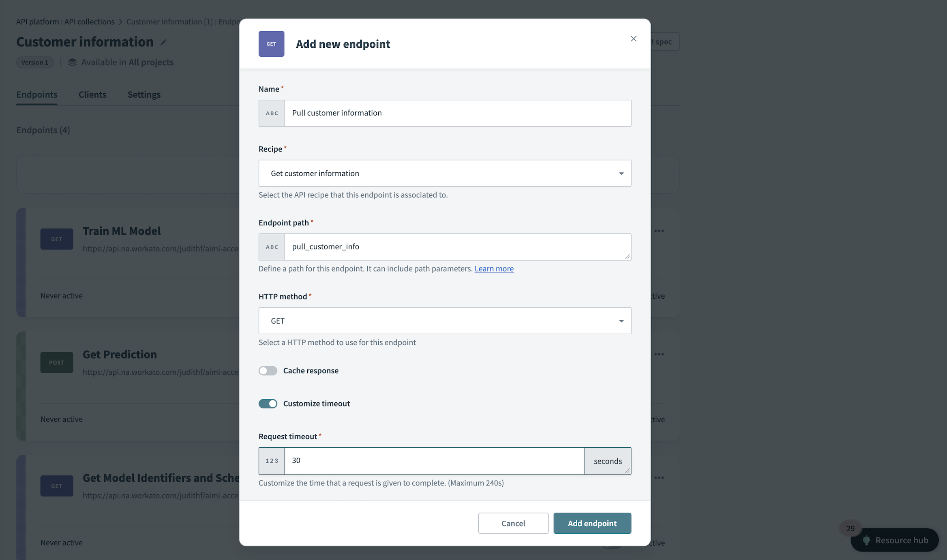Image resolution: width=947 pixels, height=560 pixels.
Task: Follow the Learn more link
Action: tap(494, 269)
